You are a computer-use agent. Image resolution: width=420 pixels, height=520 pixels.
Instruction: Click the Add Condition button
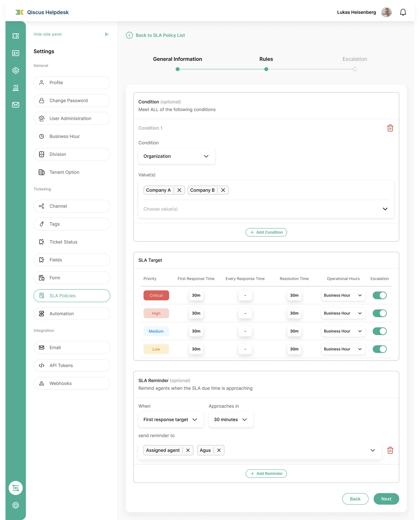coord(266,232)
